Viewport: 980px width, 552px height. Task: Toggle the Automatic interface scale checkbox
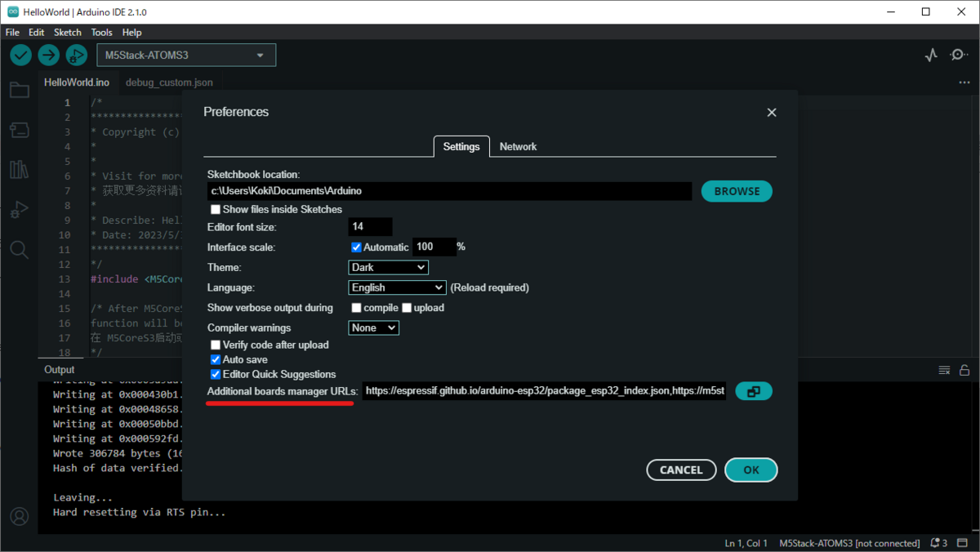356,247
